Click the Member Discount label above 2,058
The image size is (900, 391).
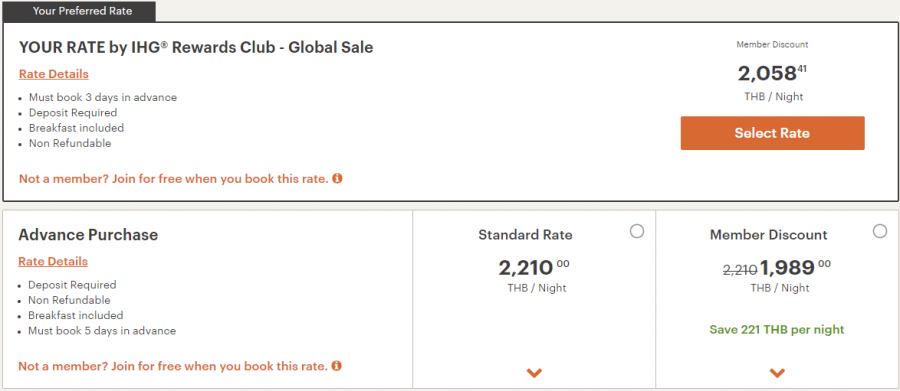point(773,44)
